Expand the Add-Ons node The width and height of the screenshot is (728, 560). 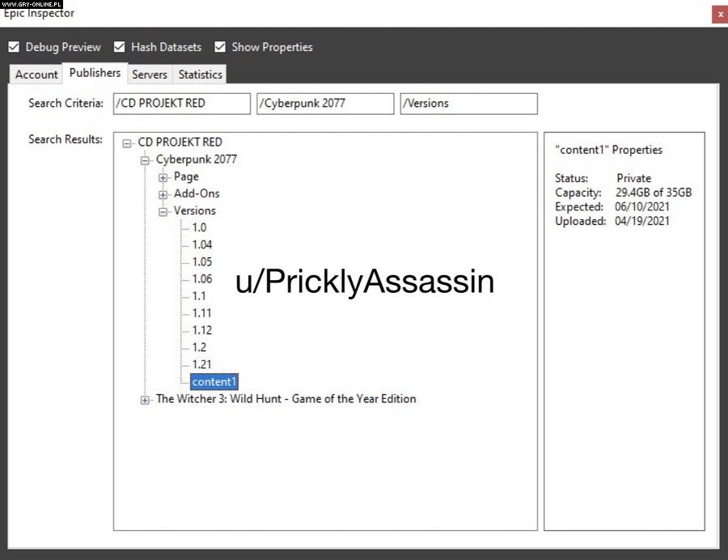[163, 194]
